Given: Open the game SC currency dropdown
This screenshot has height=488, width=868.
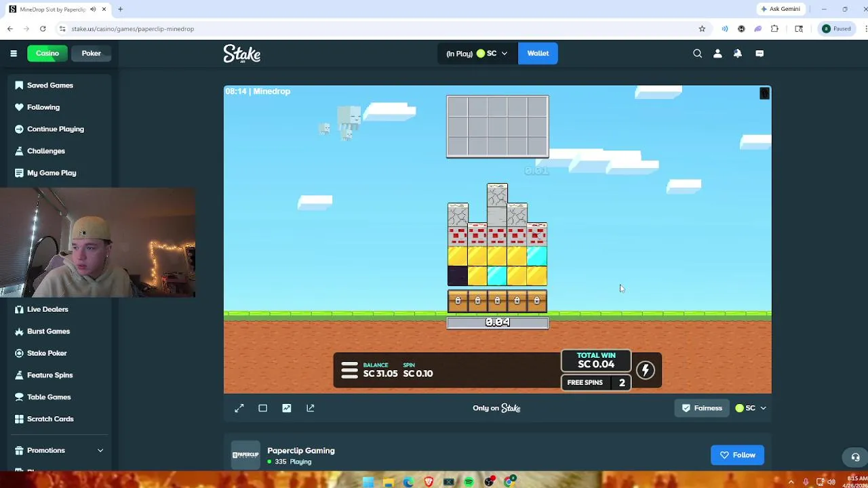Looking at the screenshot, I should click(x=751, y=408).
